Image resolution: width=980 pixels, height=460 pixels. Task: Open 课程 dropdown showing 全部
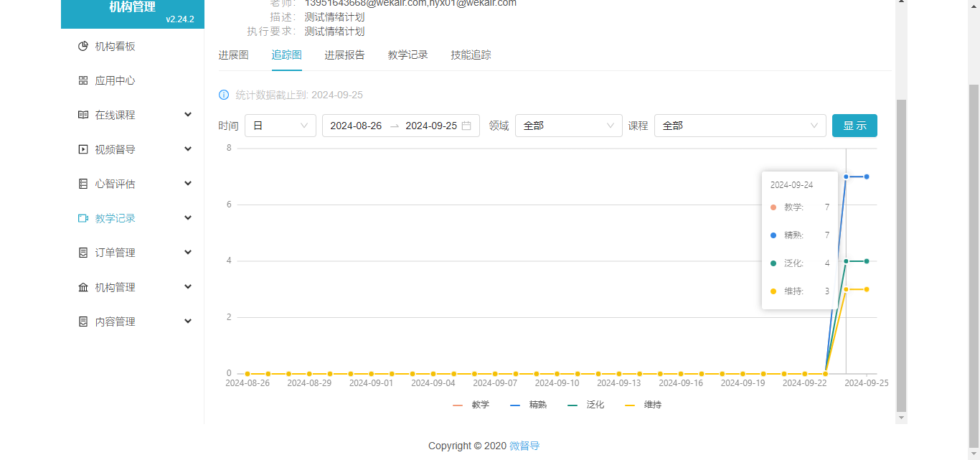[740, 126]
